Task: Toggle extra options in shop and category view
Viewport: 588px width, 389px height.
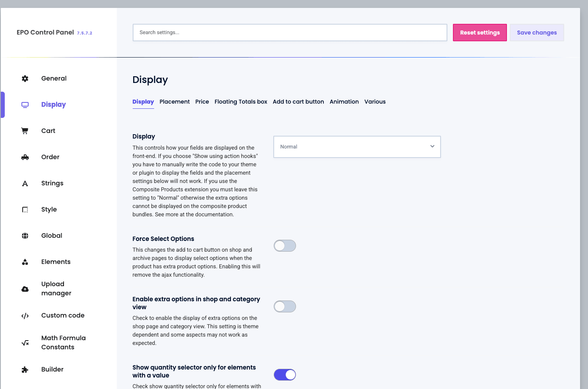Action: (x=285, y=306)
